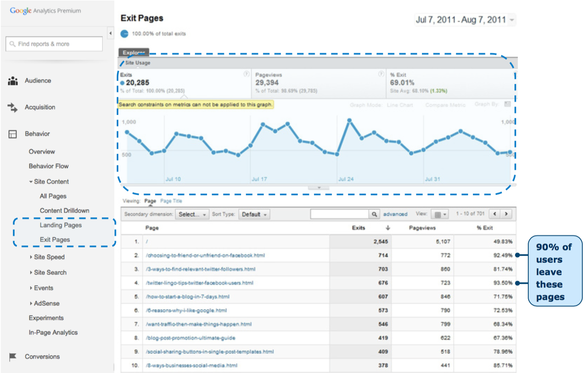
Task: Click the Acquisition arrows icon
Action: 13,107
